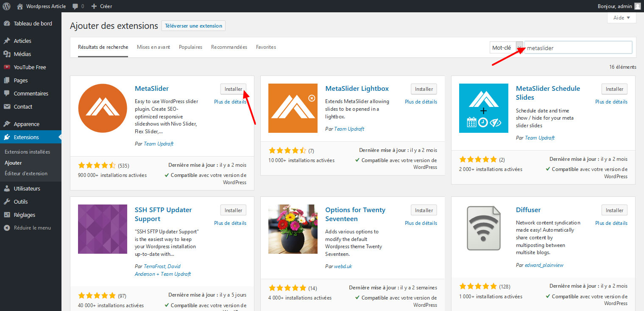Focus the plugin search field
Image resolution: width=644 pixels, height=311 pixels.
tap(578, 48)
